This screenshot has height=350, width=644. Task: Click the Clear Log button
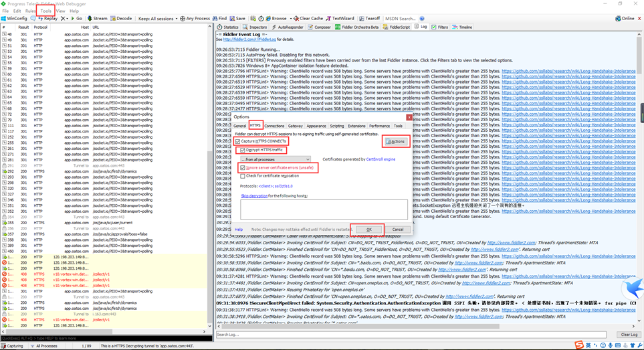(x=629, y=335)
